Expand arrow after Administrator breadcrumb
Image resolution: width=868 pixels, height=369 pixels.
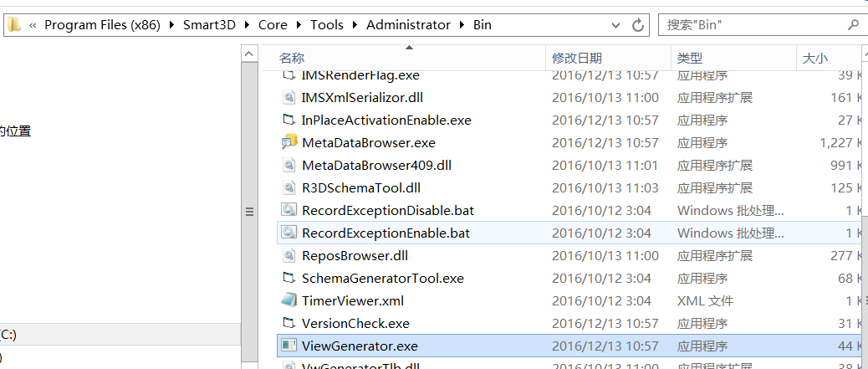462,25
